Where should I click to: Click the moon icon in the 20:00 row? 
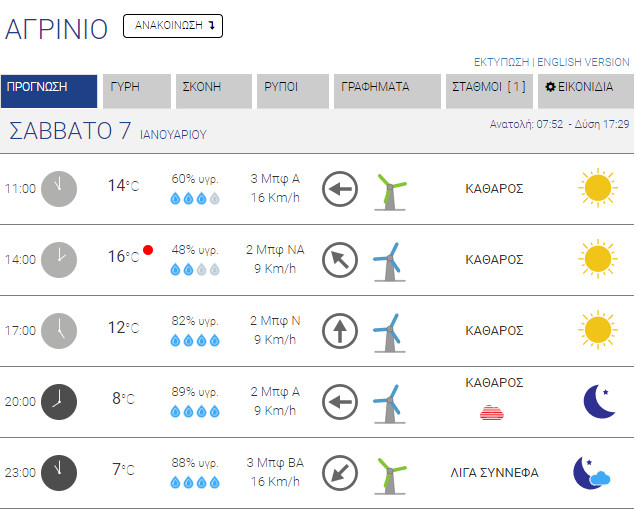[x=598, y=401]
